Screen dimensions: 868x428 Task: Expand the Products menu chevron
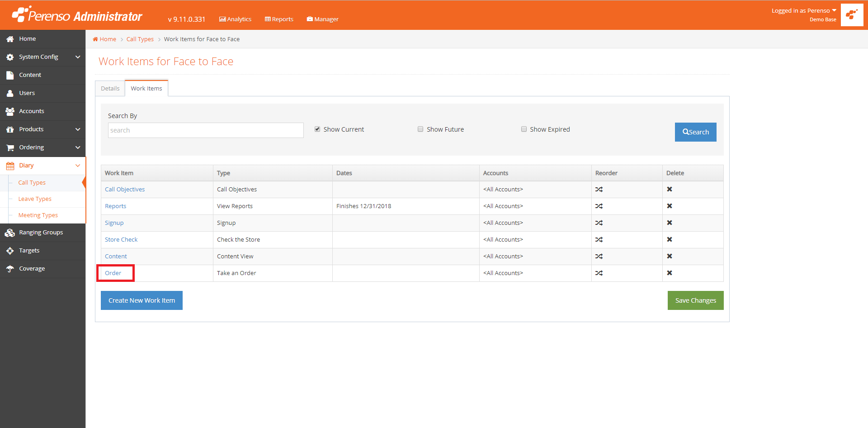tap(78, 129)
